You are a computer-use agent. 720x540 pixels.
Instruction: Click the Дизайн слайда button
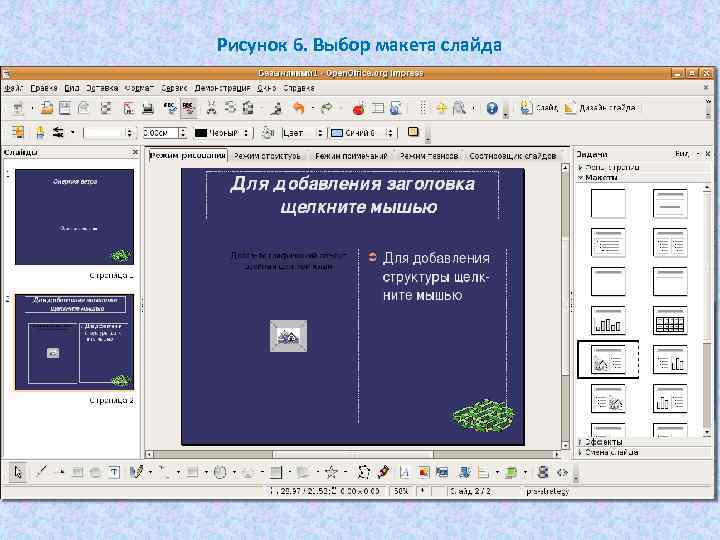[x=600, y=108]
